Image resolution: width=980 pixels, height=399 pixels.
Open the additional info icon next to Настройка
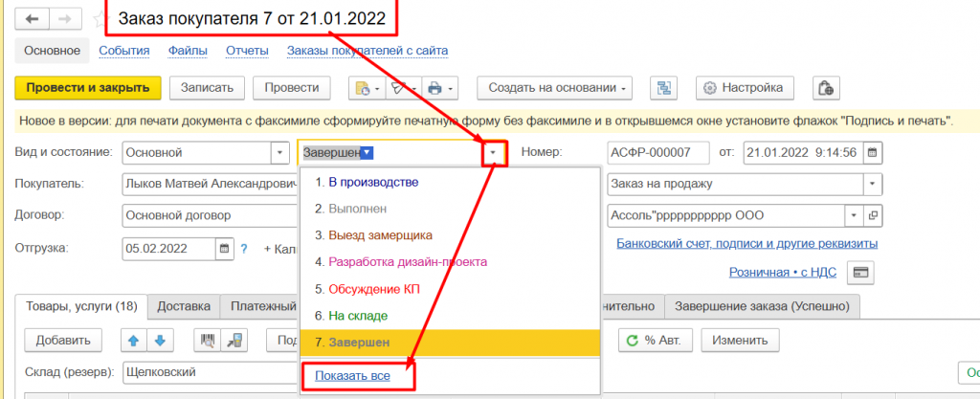click(826, 88)
